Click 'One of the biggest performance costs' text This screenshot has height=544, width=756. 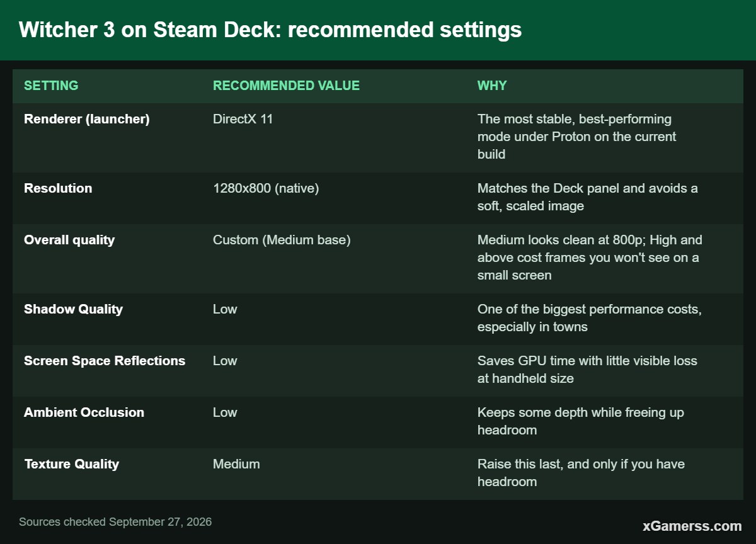(x=590, y=318)
